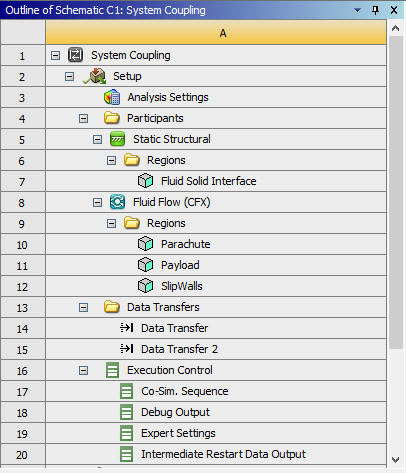Pin the Outline panel with pushpin
The image size is (406, 473).
tap(375, 10)
